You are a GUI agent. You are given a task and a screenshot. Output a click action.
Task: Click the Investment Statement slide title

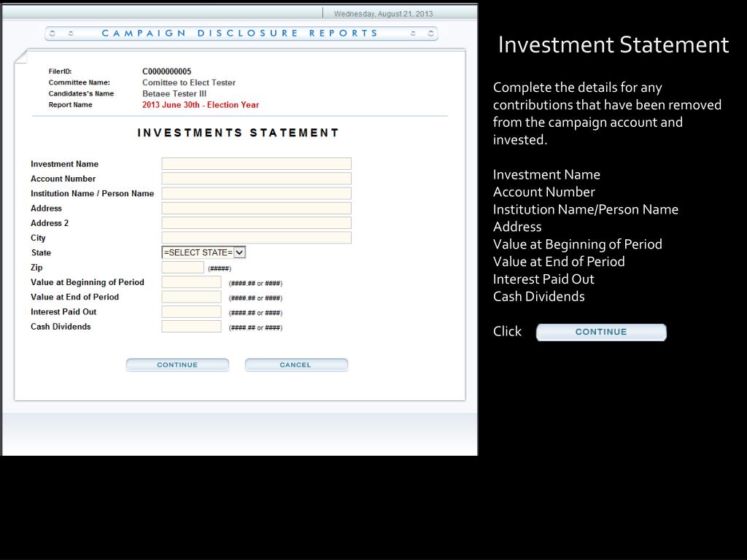pyautogui.click(x=613, y=44)
